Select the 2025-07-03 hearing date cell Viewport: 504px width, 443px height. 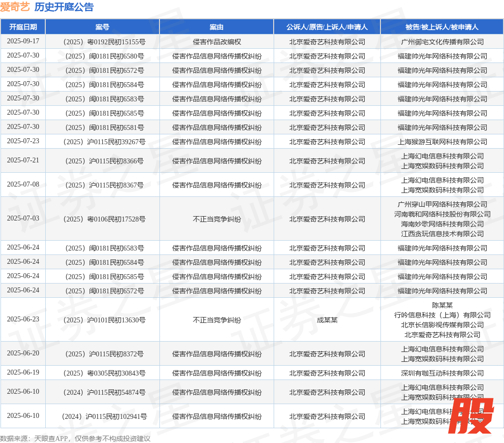coord(23,219)
